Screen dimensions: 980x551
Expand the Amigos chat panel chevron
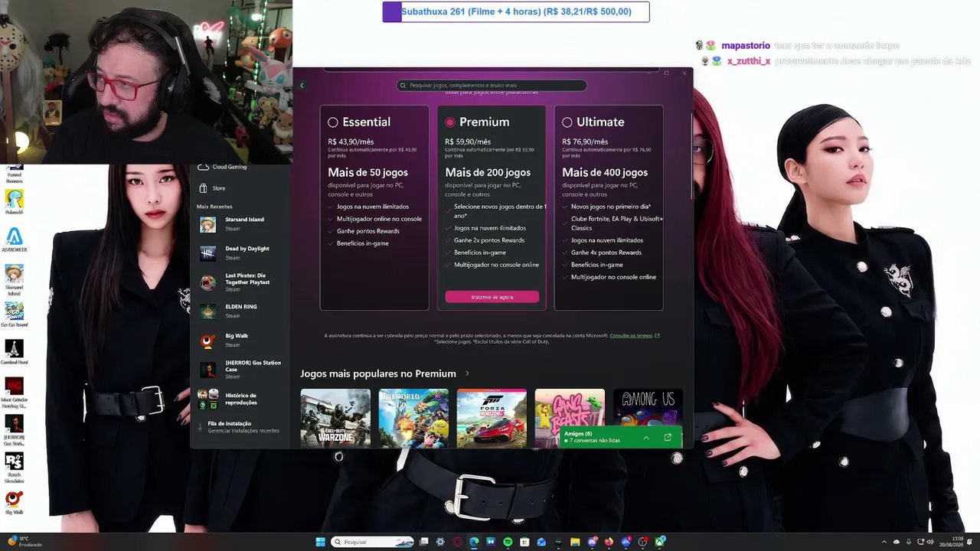pyautogui.click(x=646, y=438)
